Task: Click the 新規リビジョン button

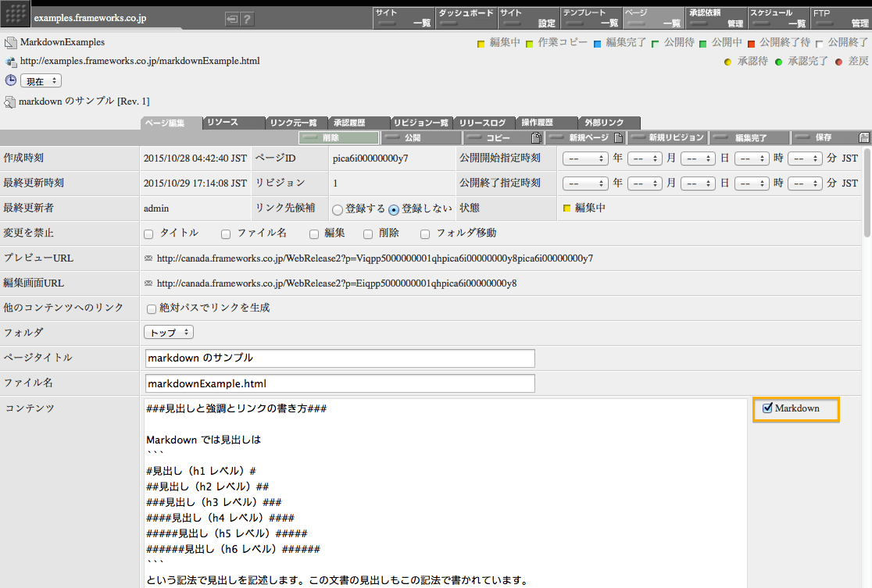Action: (667, 138)
